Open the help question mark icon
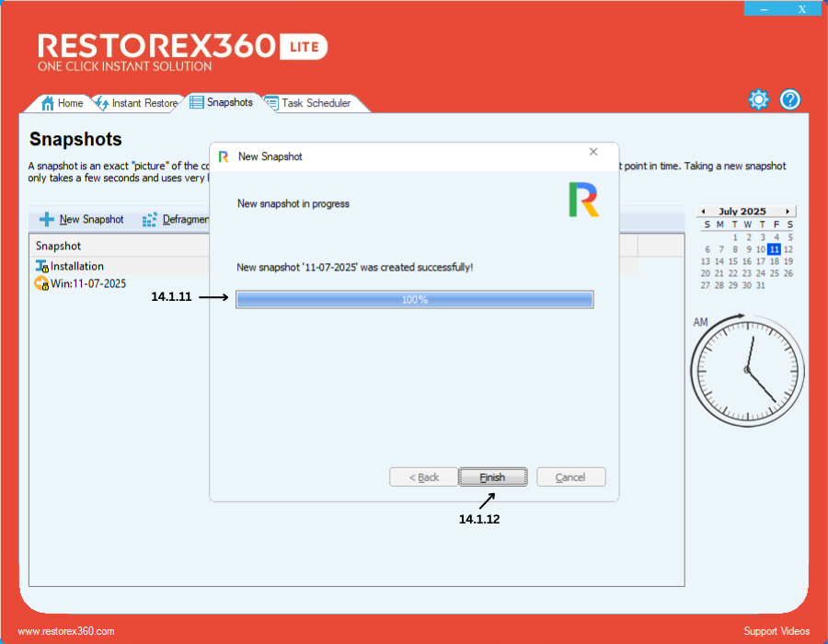 pos(790,100)
